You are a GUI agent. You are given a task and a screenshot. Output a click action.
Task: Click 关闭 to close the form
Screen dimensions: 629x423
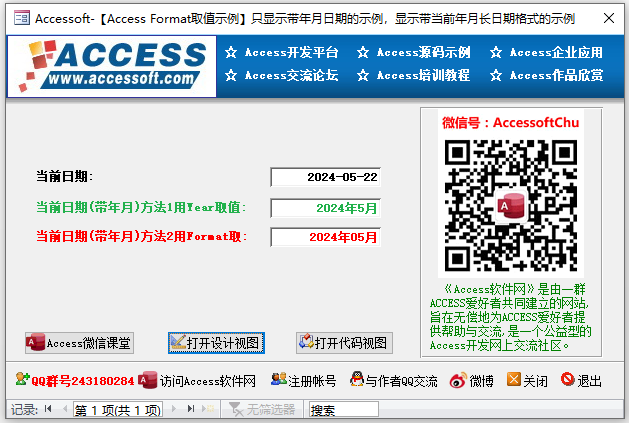coord(535,380)
